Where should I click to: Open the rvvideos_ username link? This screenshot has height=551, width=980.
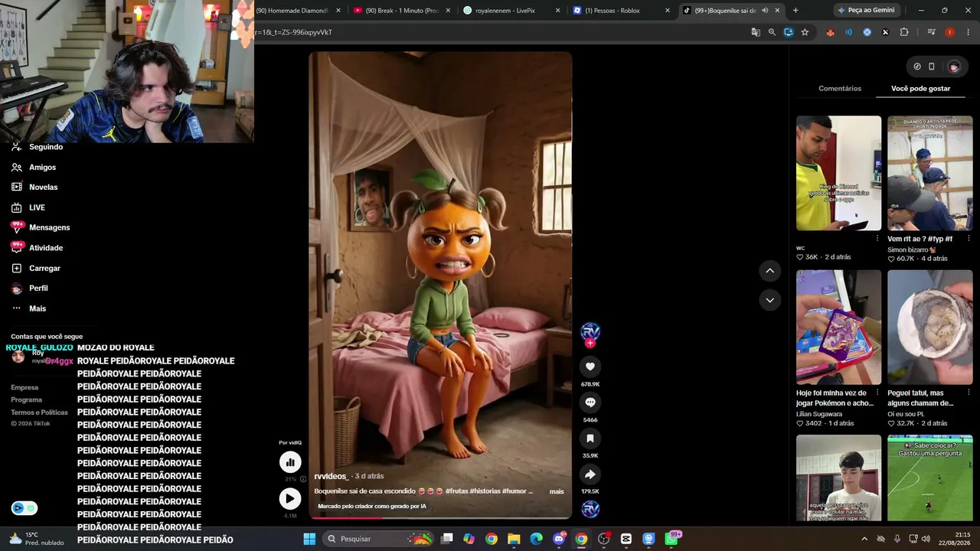(x=331, y=476)
